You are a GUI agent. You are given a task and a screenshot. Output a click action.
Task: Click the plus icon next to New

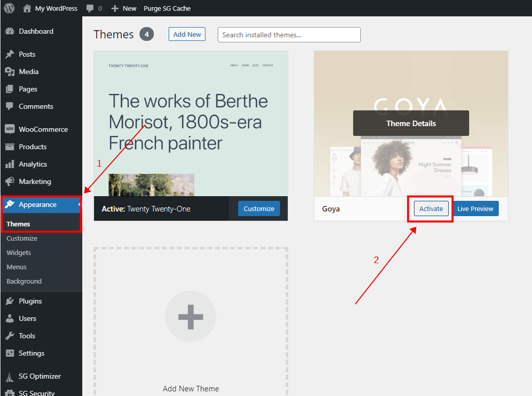pyautogui.click(x=115, y=9)
